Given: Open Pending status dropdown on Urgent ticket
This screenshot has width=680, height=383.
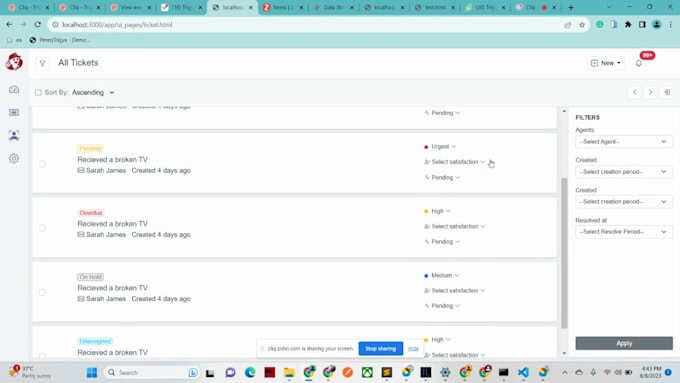Looking at the screenshot, I should coord(442,177).
